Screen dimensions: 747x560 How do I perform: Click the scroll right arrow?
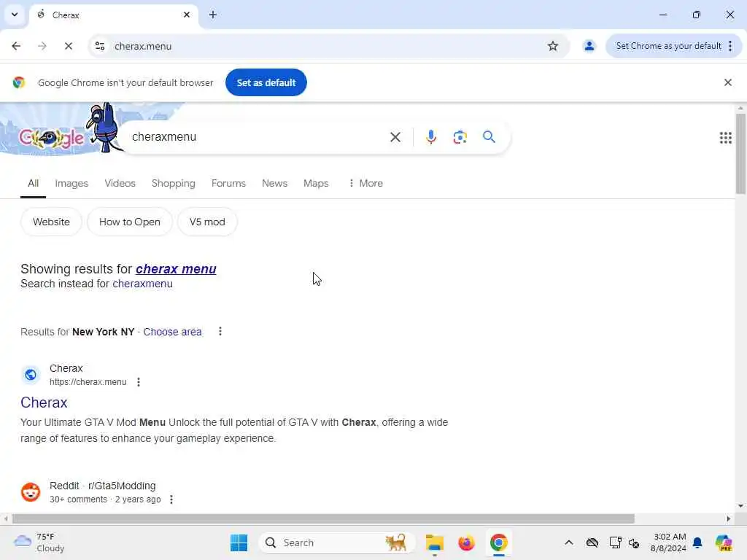click(729, 518)
